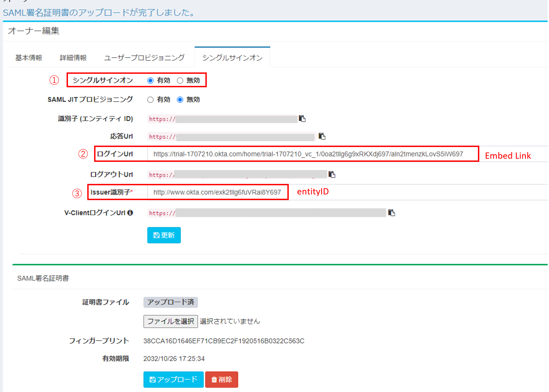Switch to the 詳細情報 tab
The height and width of the screenshot is (392, 549).
pyautogui.click(x=73, y=58)
